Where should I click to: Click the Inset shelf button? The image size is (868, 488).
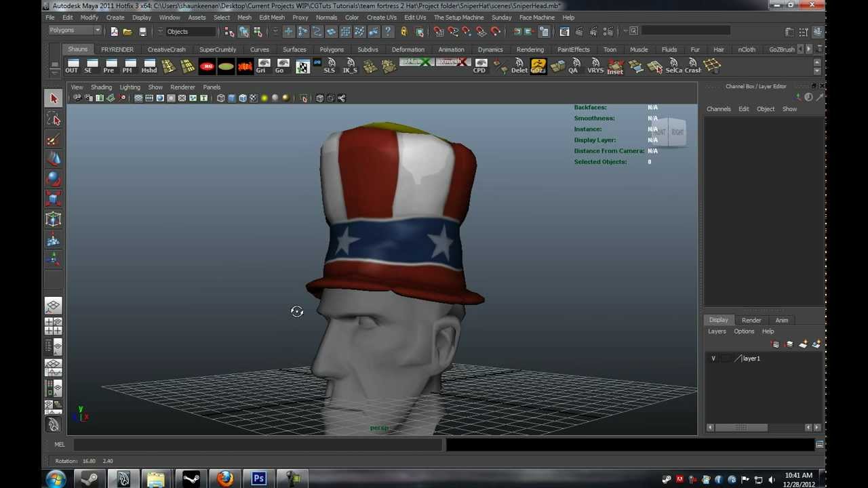click(615, 66)
